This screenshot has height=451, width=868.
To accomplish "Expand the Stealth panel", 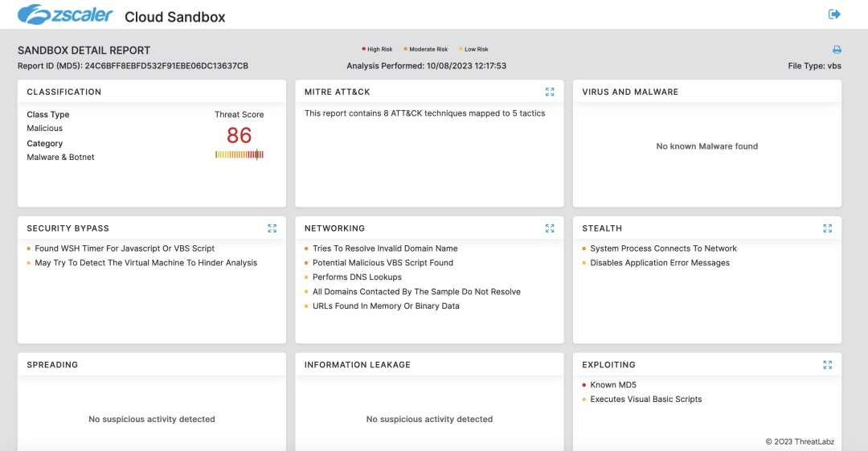I will point(827,229).
